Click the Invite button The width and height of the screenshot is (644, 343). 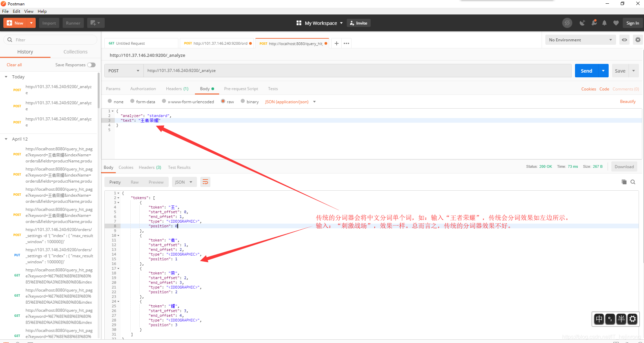point(359,23)
